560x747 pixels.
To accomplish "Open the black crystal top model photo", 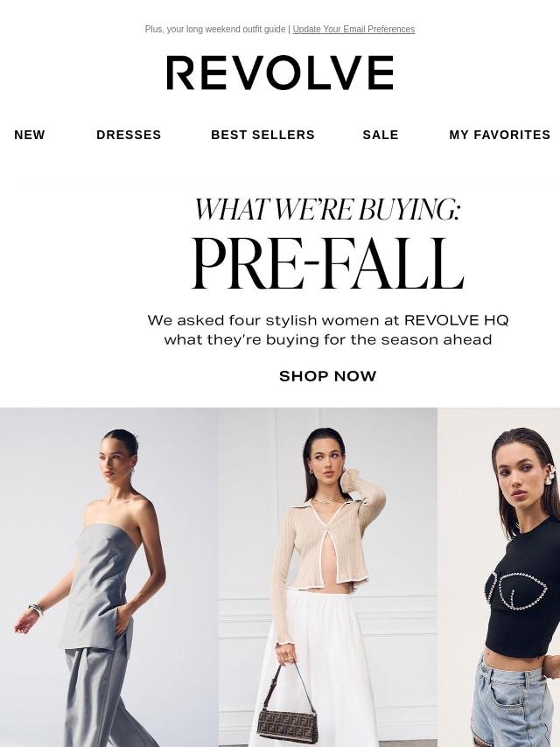I will (499, 577).
